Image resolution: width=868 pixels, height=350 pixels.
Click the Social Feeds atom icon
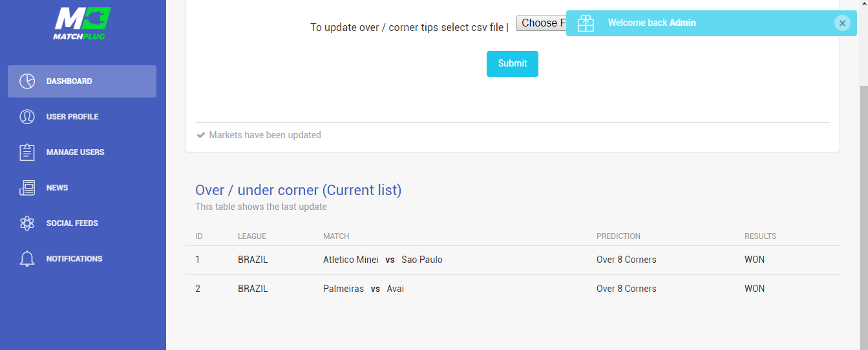(x=27, y=223)
